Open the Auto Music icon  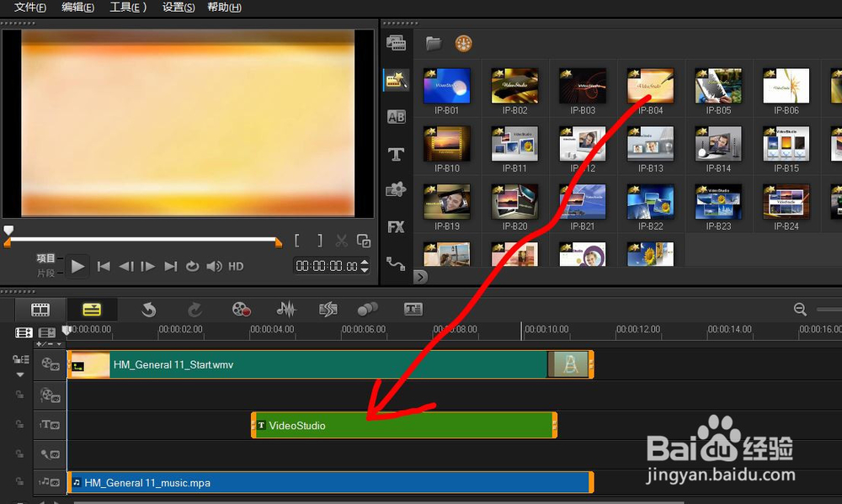click(x=328, y=309)
